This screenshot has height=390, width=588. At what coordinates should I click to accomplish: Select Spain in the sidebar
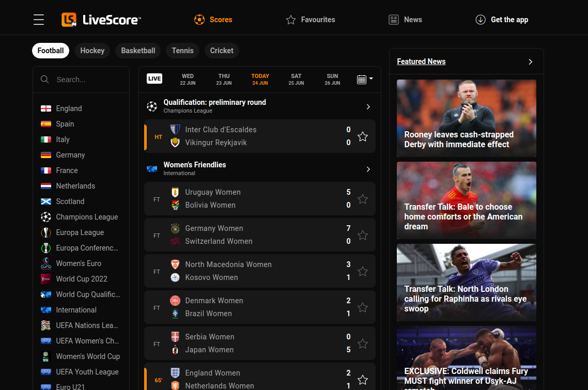tap(65, 124)
